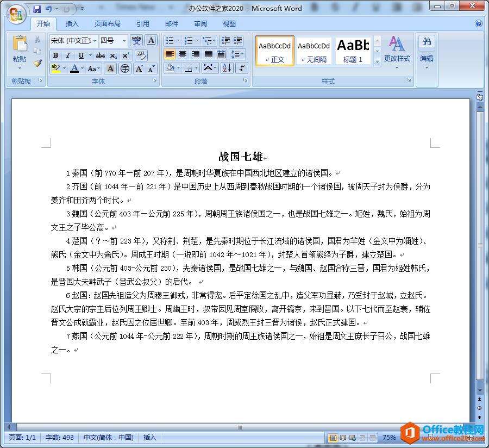Open the 插入 tab
Screen dimensions: 489x448
[x=72, y=24]
